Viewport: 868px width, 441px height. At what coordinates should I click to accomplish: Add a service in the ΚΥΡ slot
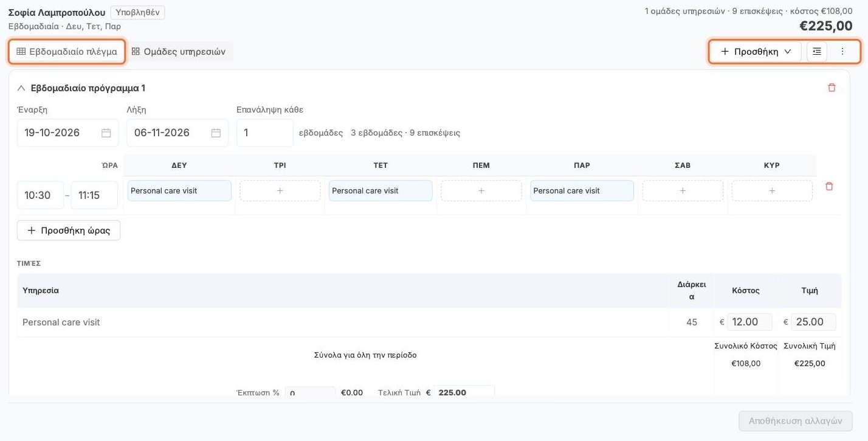(x=772, y=190)
